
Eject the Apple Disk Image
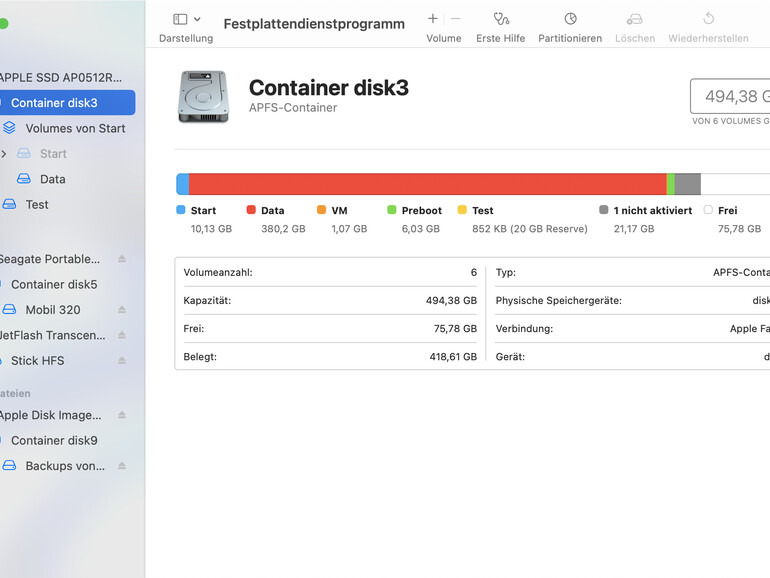point(122,415)
